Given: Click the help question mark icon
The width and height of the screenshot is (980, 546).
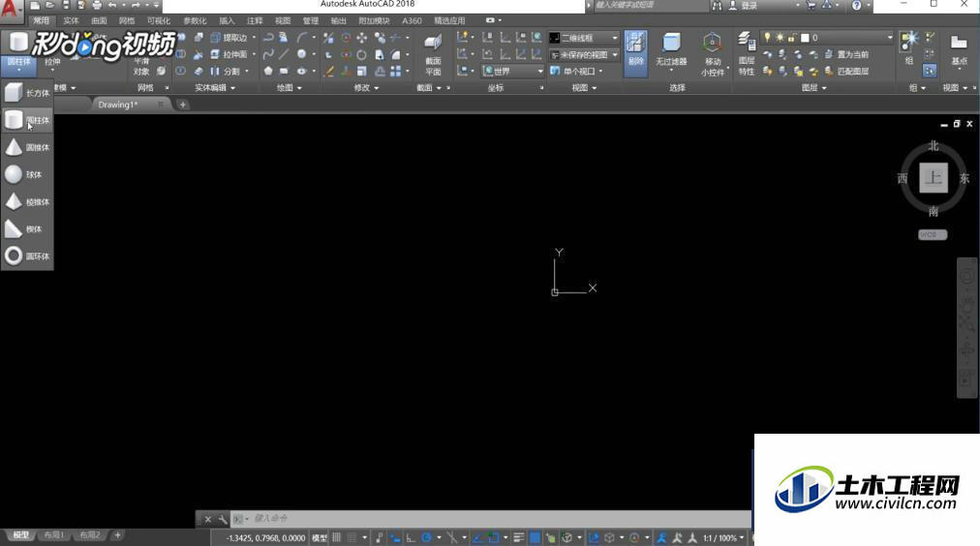Looking at the screenshot, I should [x=856, y=5].
